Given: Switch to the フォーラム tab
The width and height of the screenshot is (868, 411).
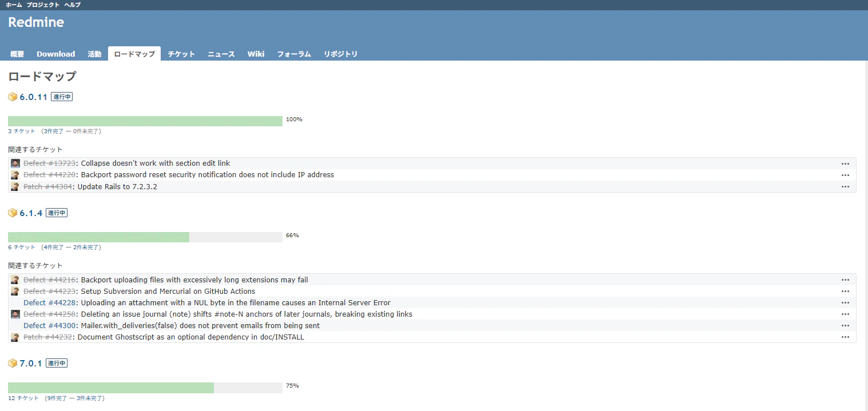Looking at the screenshot, I should point(294,54).
